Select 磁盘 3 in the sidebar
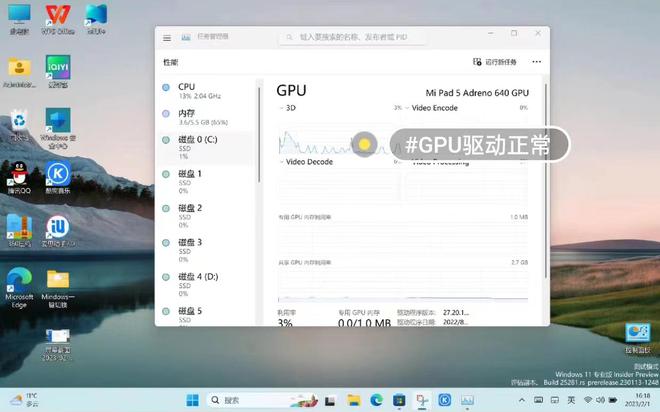660x412 pixels. point(206,250)
